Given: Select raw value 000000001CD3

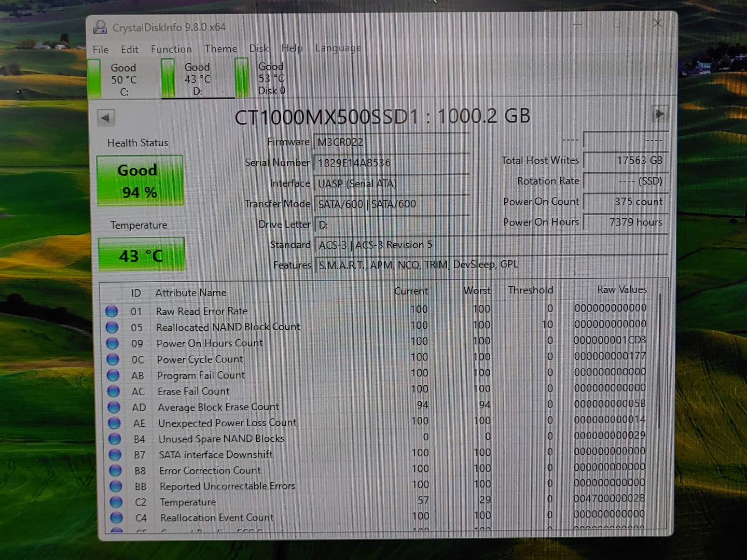Looking at the screenshot, I should [x=610, y=340].
